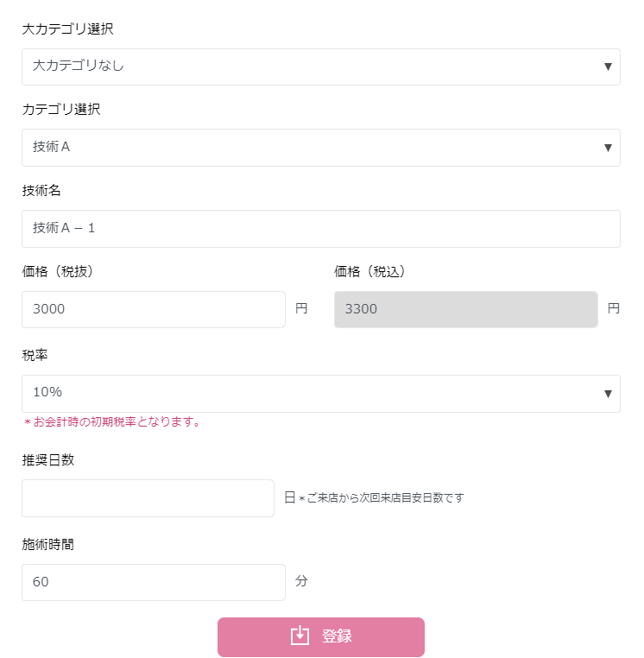
Task: Focus the 技術名 text field
Action: pyautogui.click(x=320, y=229)
